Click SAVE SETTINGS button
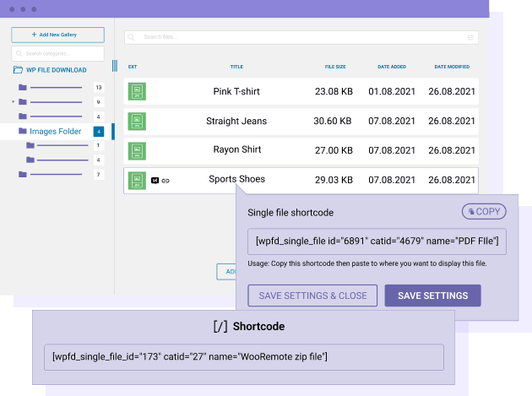 [432, 296]
